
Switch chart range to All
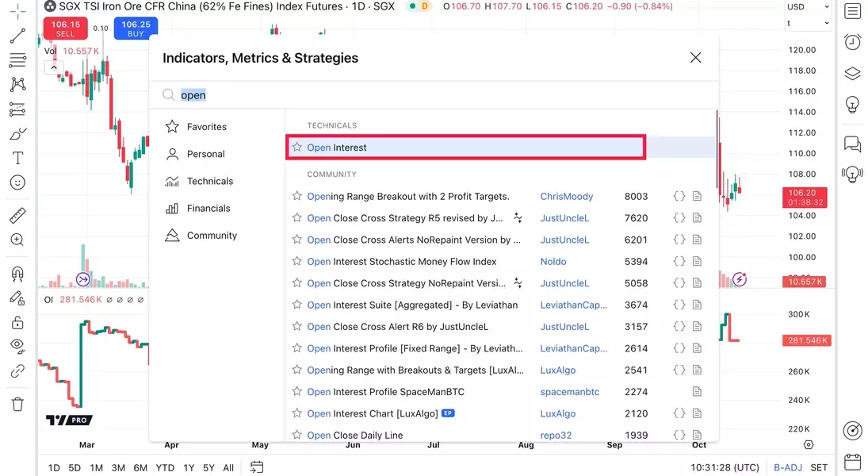pos(228,468)
